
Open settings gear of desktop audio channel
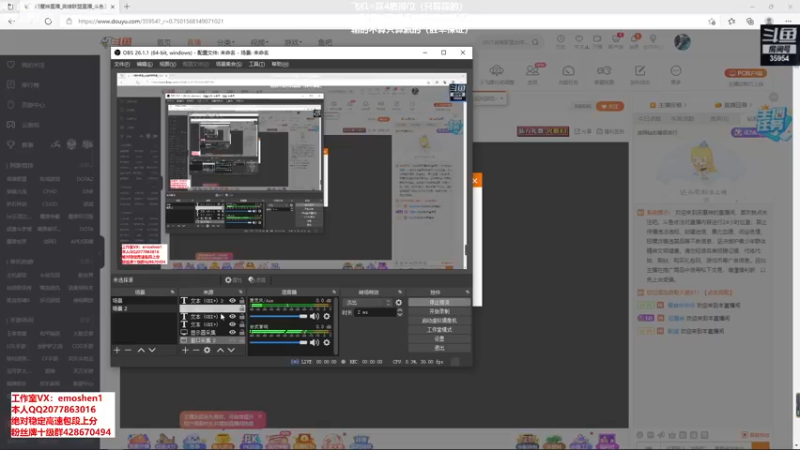(327, 342)
